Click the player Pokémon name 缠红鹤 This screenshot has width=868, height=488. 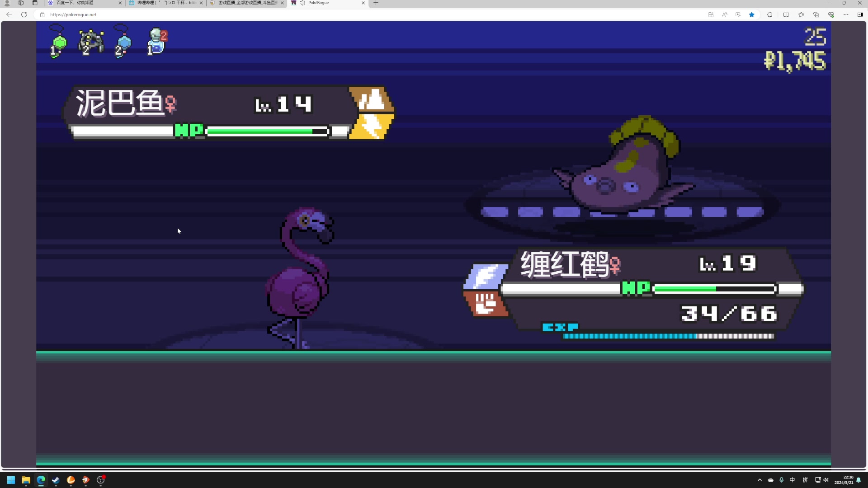[565, 264]
